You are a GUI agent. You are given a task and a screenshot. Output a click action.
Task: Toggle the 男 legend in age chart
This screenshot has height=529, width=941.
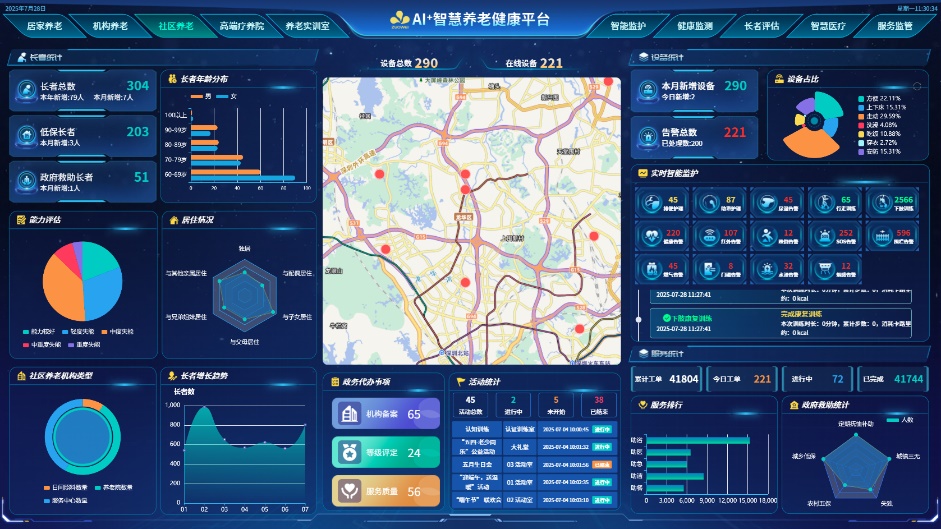[200, 96]
